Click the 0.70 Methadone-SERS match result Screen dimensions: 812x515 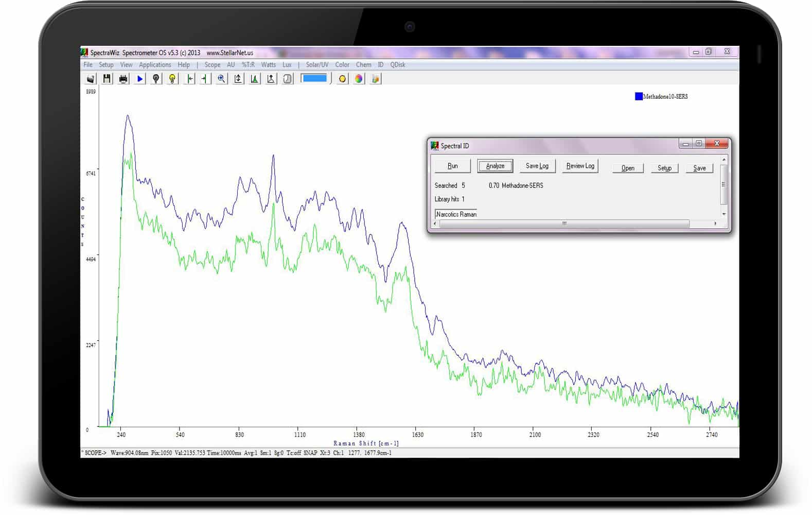point(516,185)
